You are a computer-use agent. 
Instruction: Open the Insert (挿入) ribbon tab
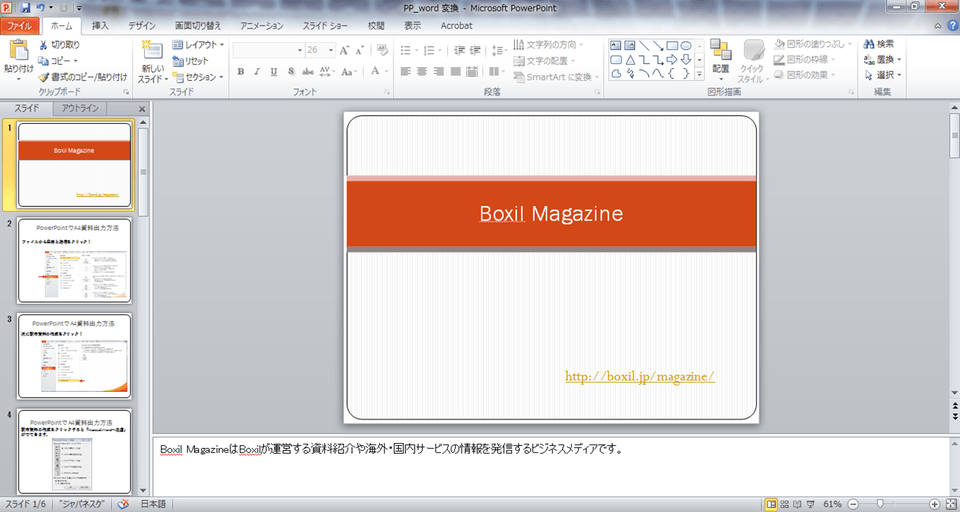(x=100, y=25)
